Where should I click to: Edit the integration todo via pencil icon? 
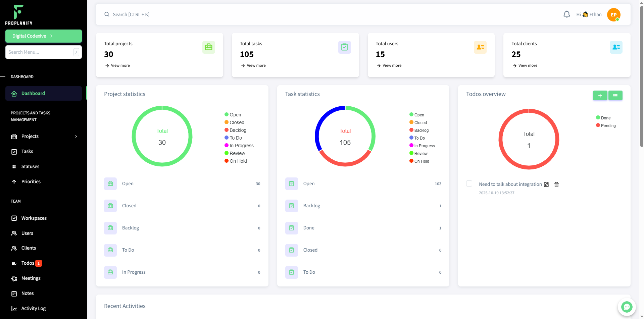click(x=547, y=184)
